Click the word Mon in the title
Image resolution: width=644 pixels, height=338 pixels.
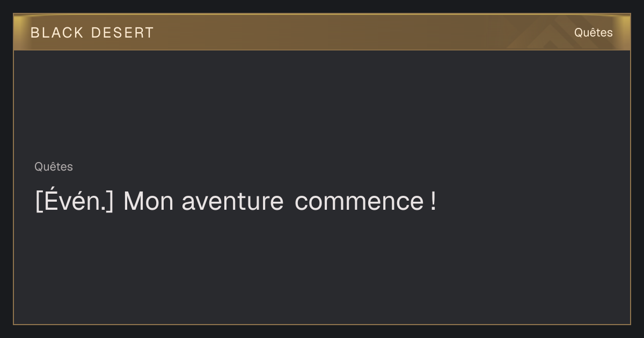click(x=149, y=202)
